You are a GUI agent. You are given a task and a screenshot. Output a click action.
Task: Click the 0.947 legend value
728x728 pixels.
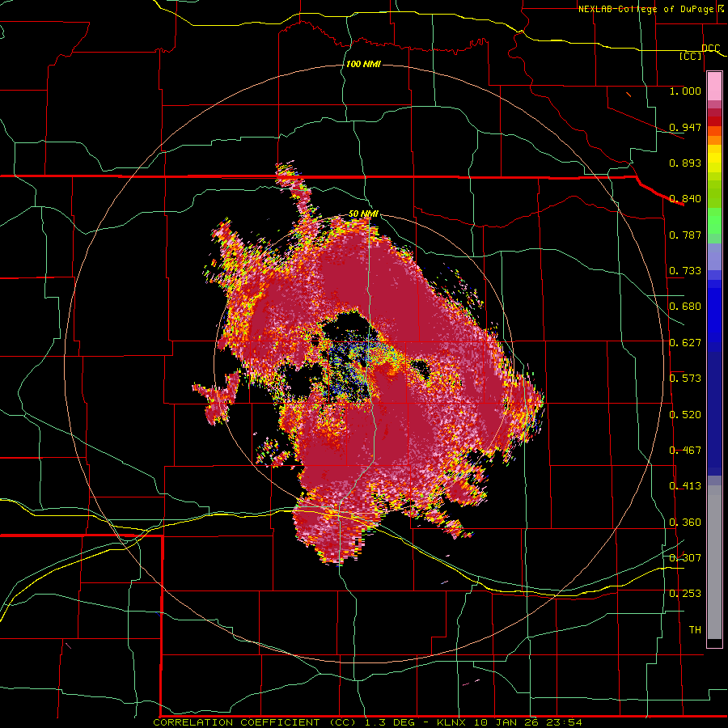coord(685,127)
